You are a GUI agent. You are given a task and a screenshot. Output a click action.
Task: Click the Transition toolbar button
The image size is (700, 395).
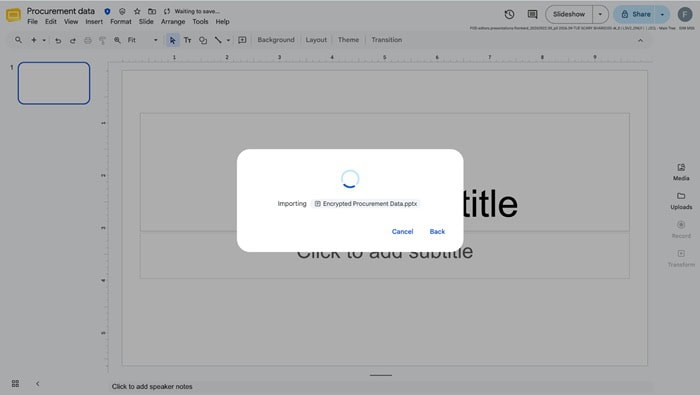387,40
